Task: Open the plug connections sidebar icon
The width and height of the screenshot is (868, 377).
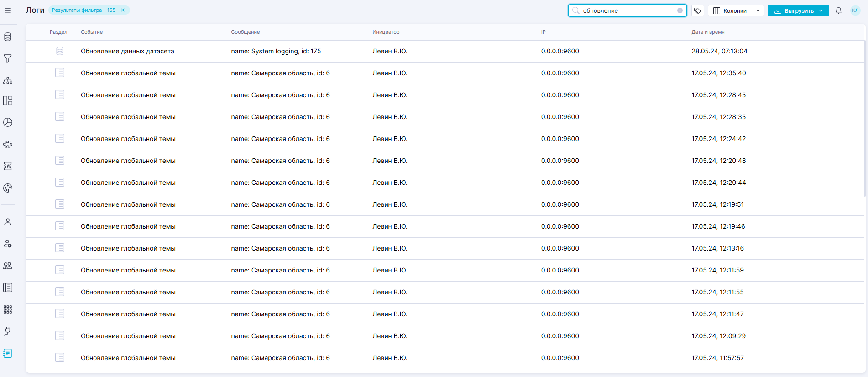Action: click(x=8, y=331)
